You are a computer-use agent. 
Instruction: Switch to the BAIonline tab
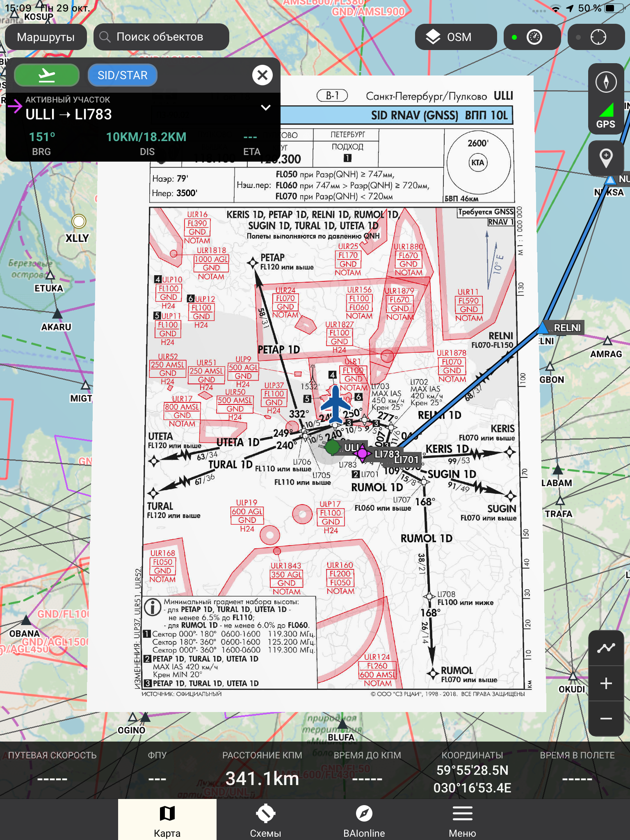pos(364,819)
